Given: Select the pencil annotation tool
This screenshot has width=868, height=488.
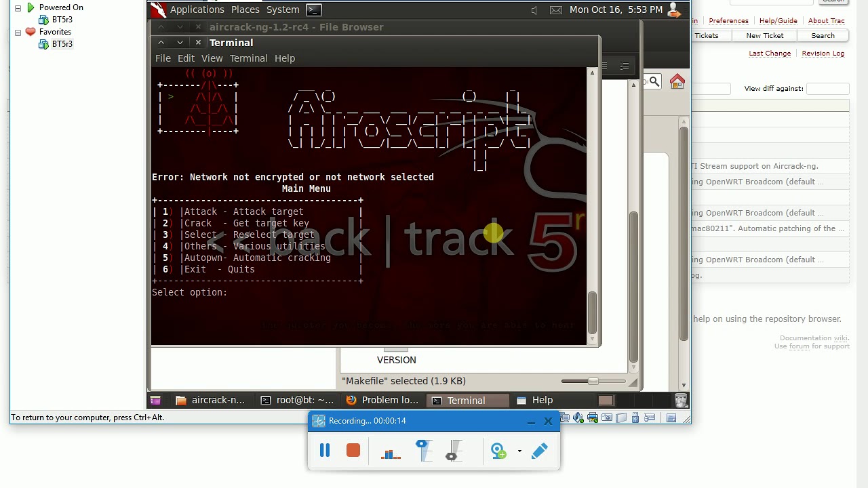Looking at the screenshot, I should click(540, 451).
